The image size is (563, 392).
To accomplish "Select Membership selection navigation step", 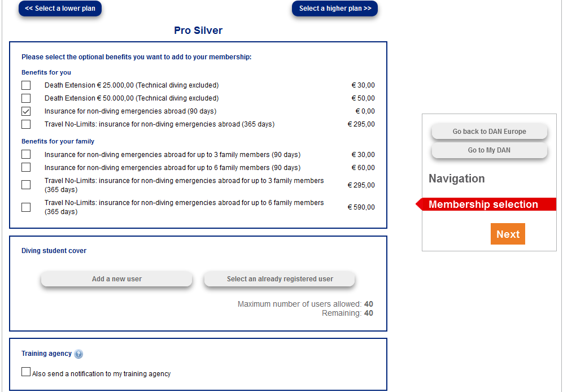I will pyautogui.click(x=483, y=204).
